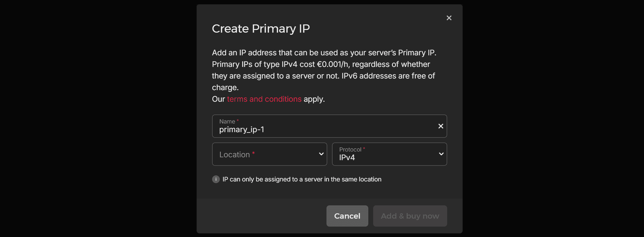The width and height of the screenshot is (644, 237).
Task: Select IPv4 in the Protocol field
Action: pos(347,157)
